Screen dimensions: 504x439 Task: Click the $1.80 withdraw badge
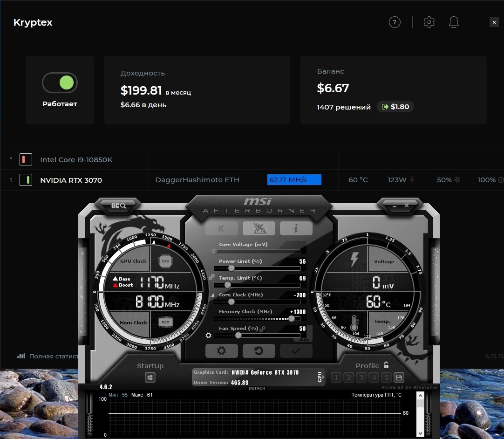coord(395,107)
